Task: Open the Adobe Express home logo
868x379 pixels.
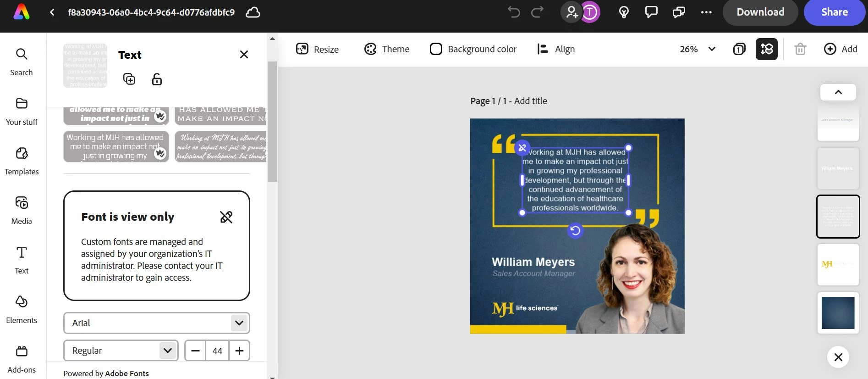Action: (22, 12)
